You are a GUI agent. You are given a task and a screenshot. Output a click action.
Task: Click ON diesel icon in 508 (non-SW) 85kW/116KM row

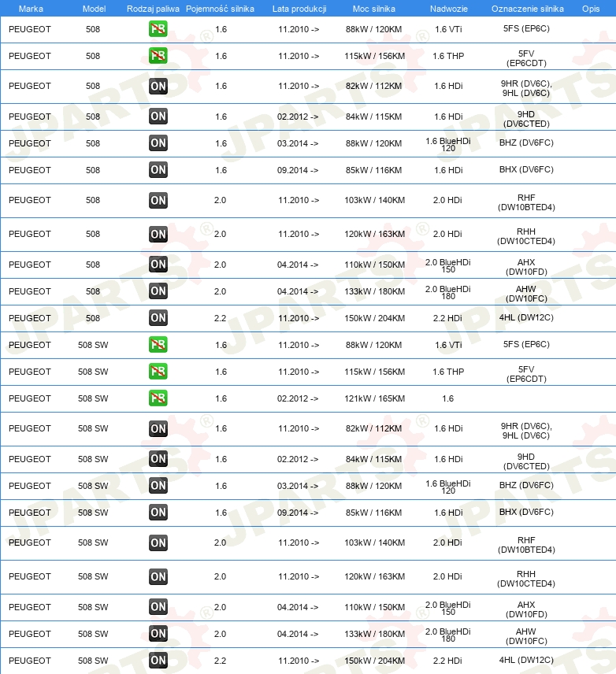tap(158, 169)
